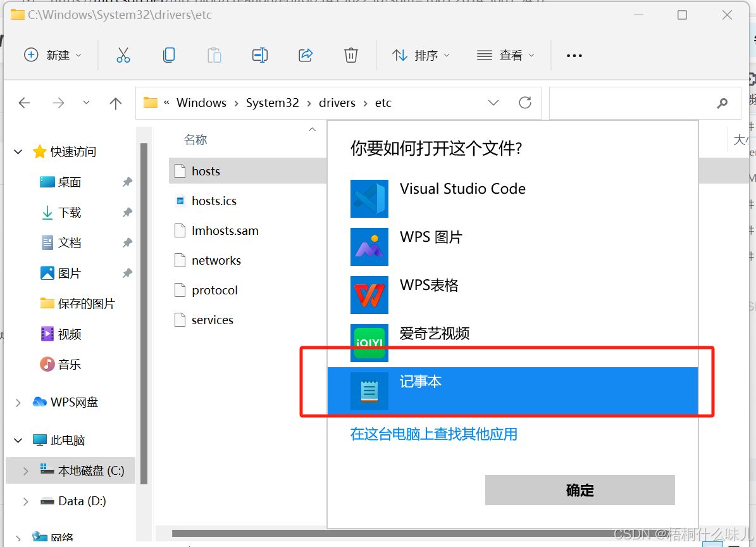
Task: Expand address bar history dropdown
Action: point(493,103)
